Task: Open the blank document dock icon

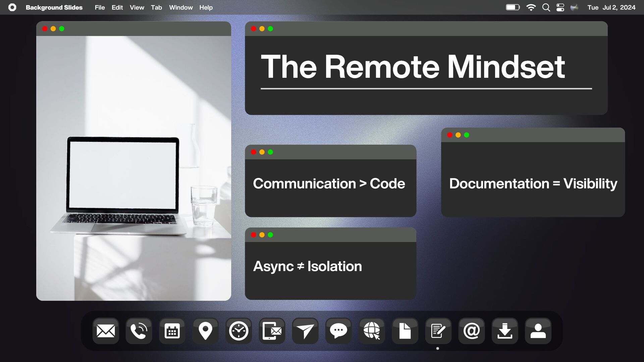Action: pos(405,331)
